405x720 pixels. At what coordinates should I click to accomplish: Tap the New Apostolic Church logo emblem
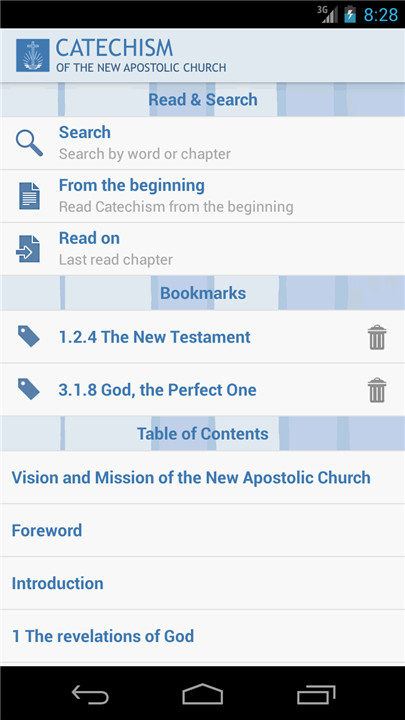point(33,56)
